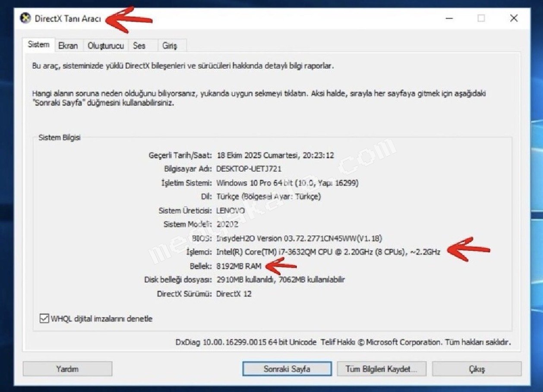The height and width of the screenshot is (392, 543).
Task: Go to Sonraki Sayfa
Action: 287,369
